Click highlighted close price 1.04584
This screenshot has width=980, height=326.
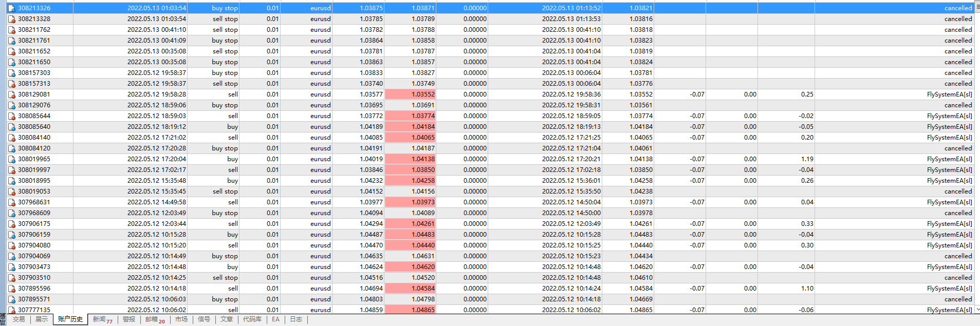click(410, 289)
